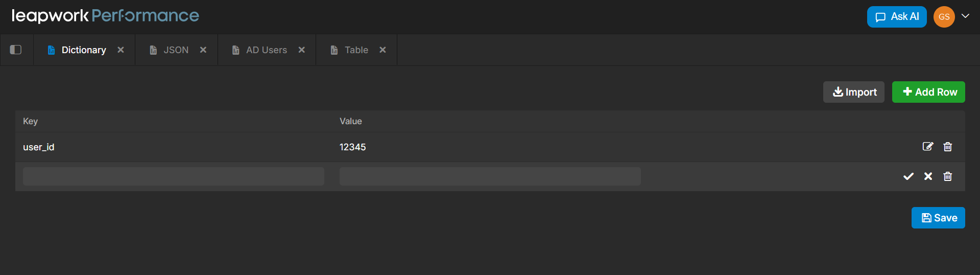980x275 pixels.
Task: Save the dictionary
Action: [x=938, y=218]
